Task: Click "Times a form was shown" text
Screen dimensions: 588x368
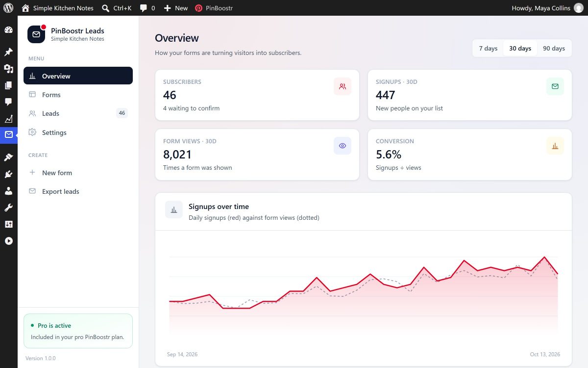Action: click(197, 168)
